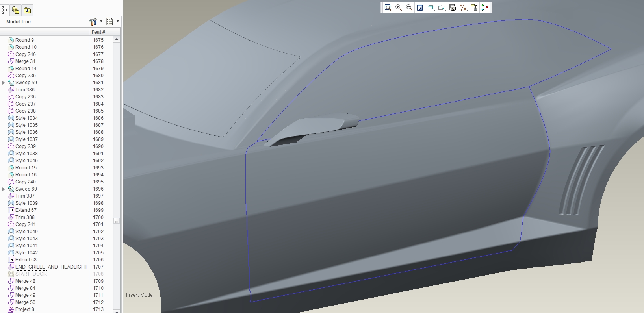Open the Show dropdown arrow
The image size is (644, 313).
[x=117, y=22]
